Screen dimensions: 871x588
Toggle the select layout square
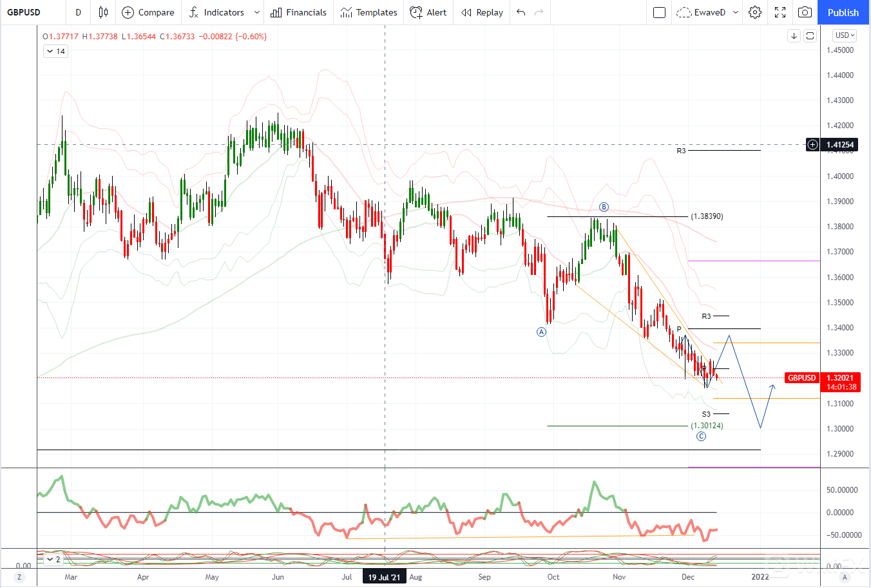[659, 12]
